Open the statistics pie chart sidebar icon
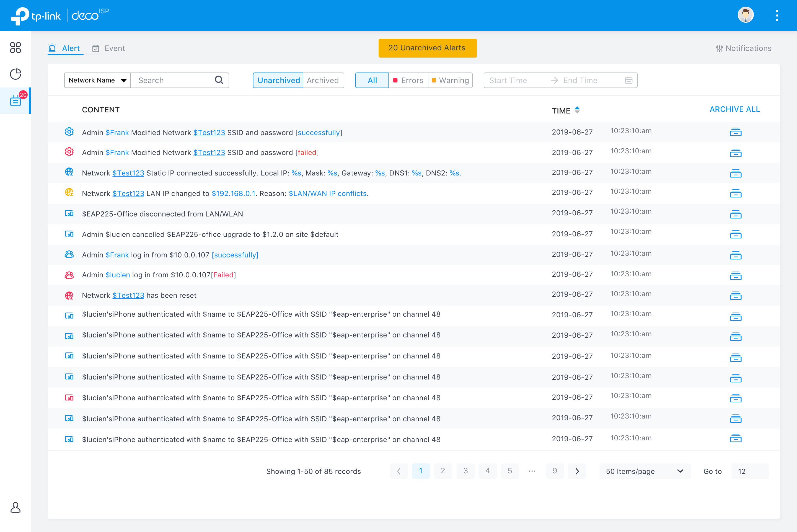 pyautogui.click(x=15, y=74)
